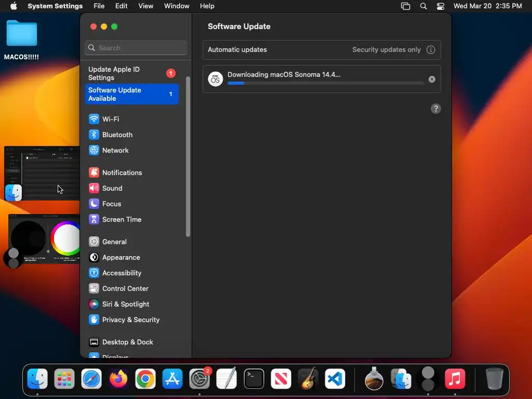Viewport: 532px width, 399px height.
Task: Click the two-gray-circles app icon in Dock
Action: 428,379
